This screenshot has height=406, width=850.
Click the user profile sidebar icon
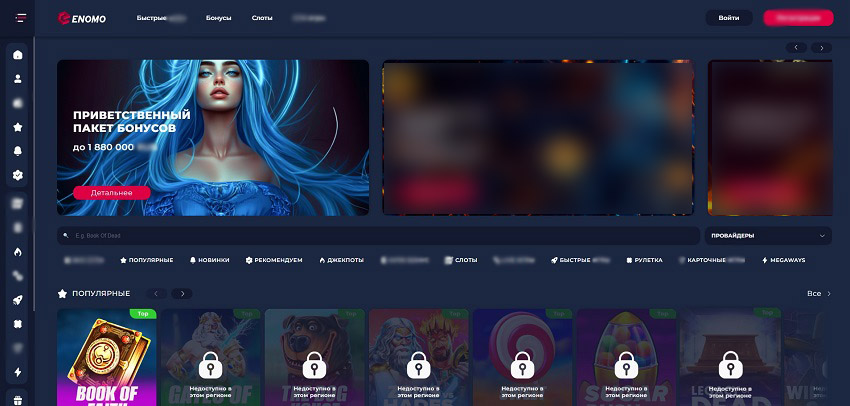click(18, 78)
